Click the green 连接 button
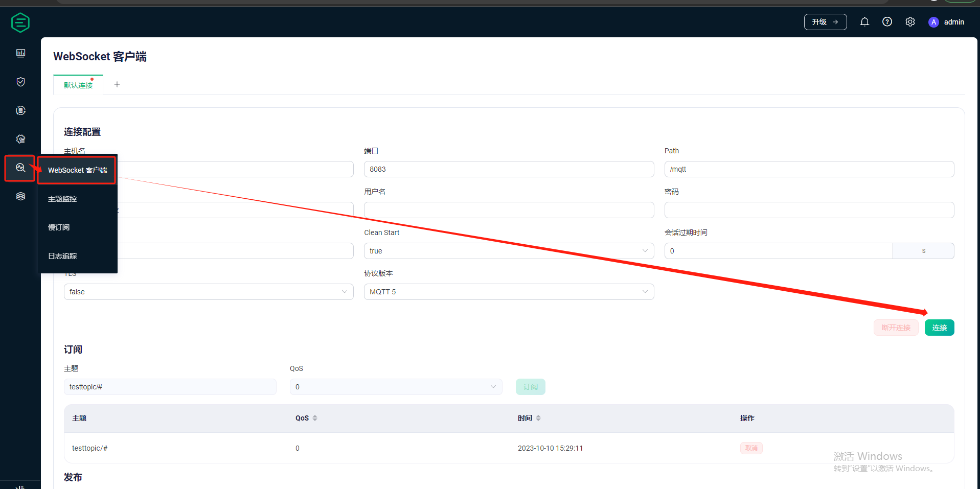980x489 pixels. tap(939, 328)
